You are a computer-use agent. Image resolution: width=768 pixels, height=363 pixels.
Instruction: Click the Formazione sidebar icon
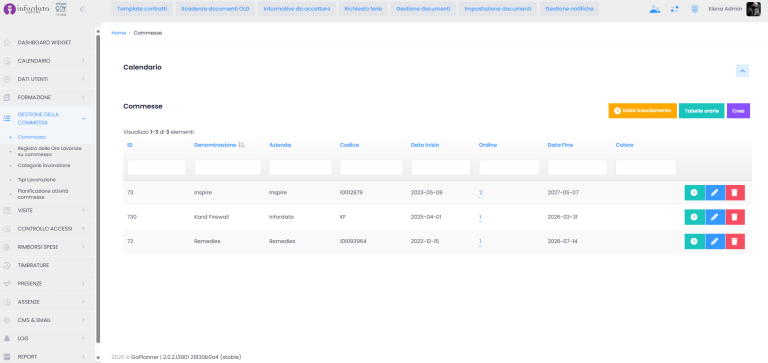pyautogui.click(x=7, y=97)
